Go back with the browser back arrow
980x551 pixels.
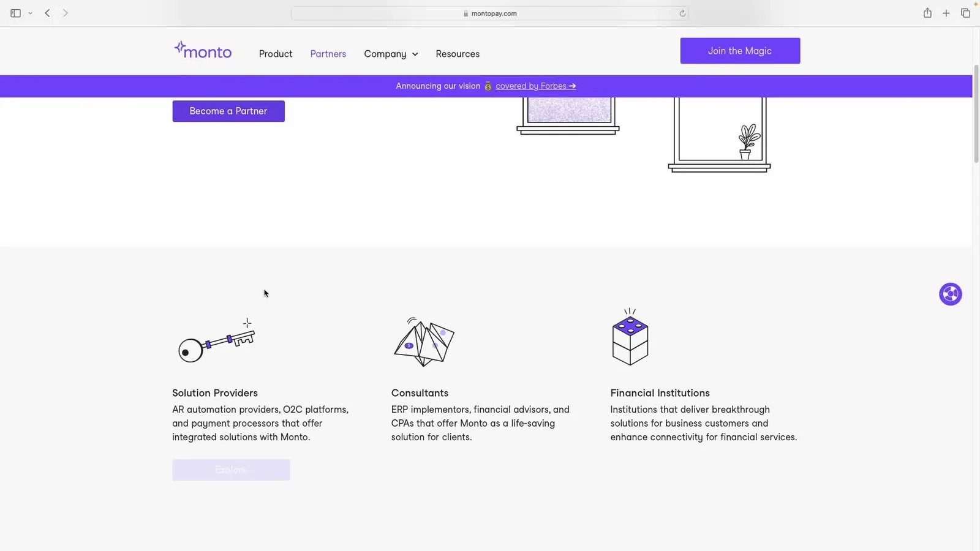click(x=47, y=13)
